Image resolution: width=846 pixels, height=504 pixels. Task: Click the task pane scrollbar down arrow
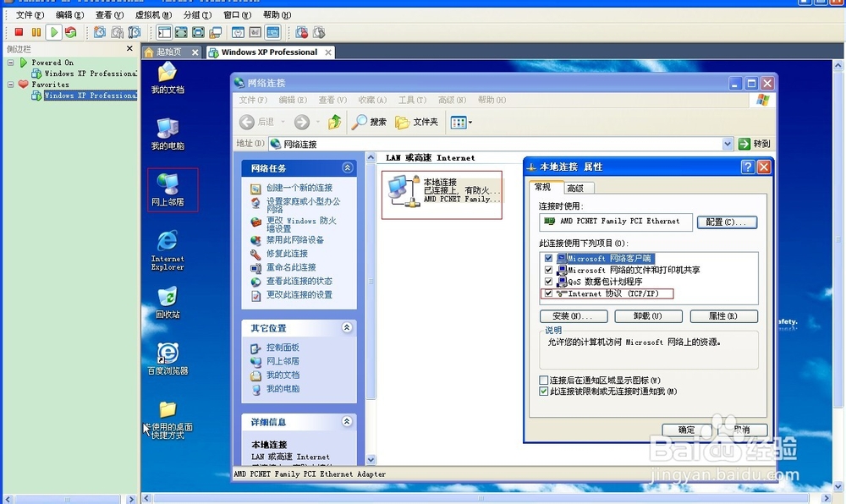pos(371,460)
